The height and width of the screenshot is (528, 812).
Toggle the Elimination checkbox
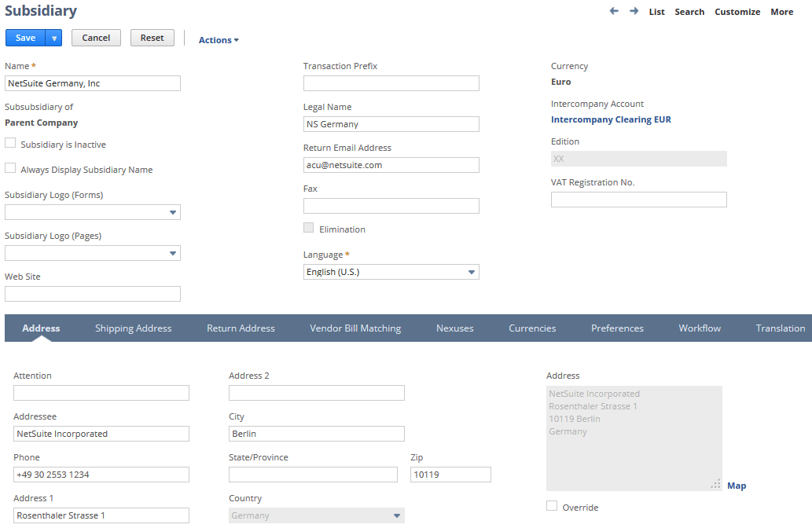pos(309,227)
